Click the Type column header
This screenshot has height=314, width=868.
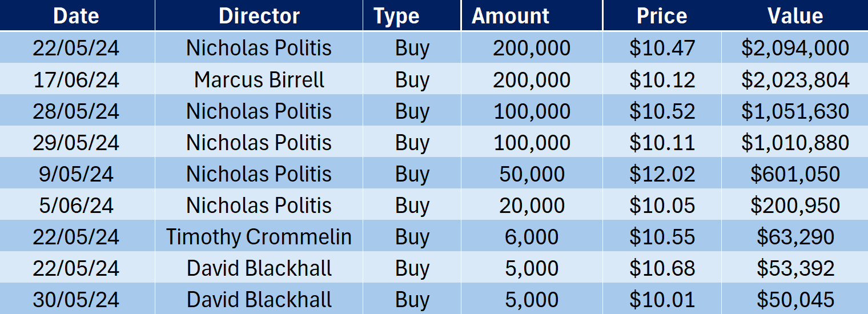(396, 16)
